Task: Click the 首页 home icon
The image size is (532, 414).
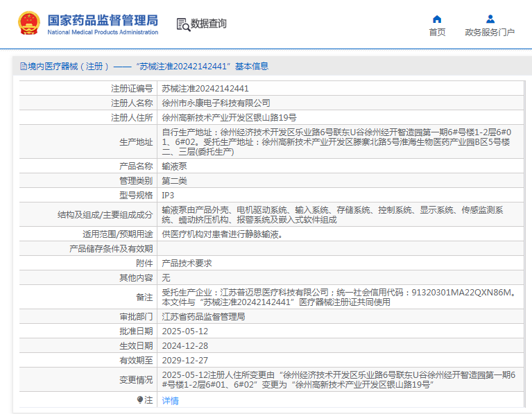Action: (437, 19)
